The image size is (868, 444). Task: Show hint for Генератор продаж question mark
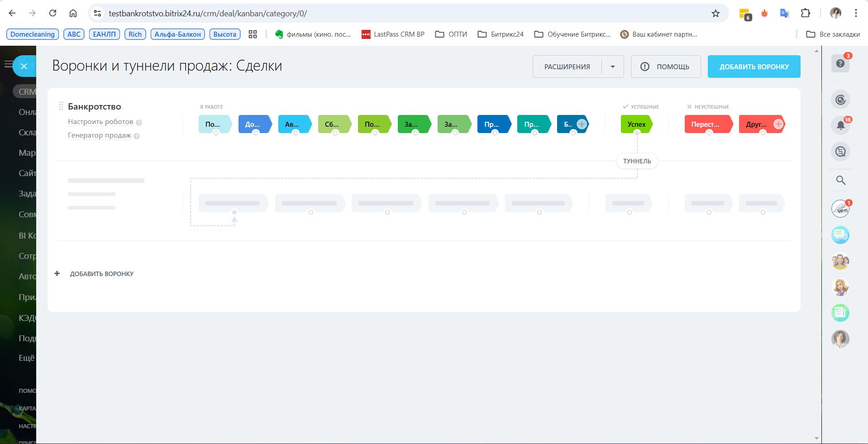click(x=137, y=136)
